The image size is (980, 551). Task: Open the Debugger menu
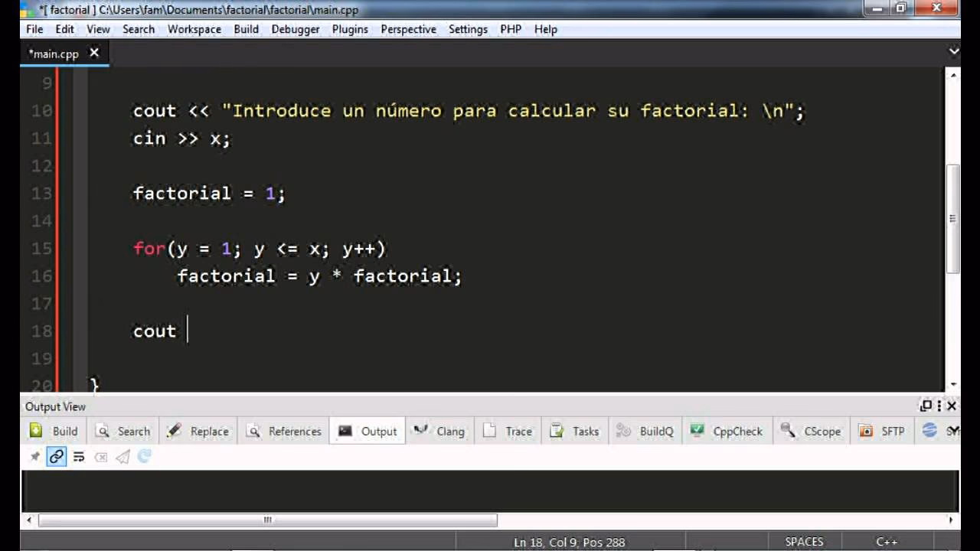coord(296,29)
